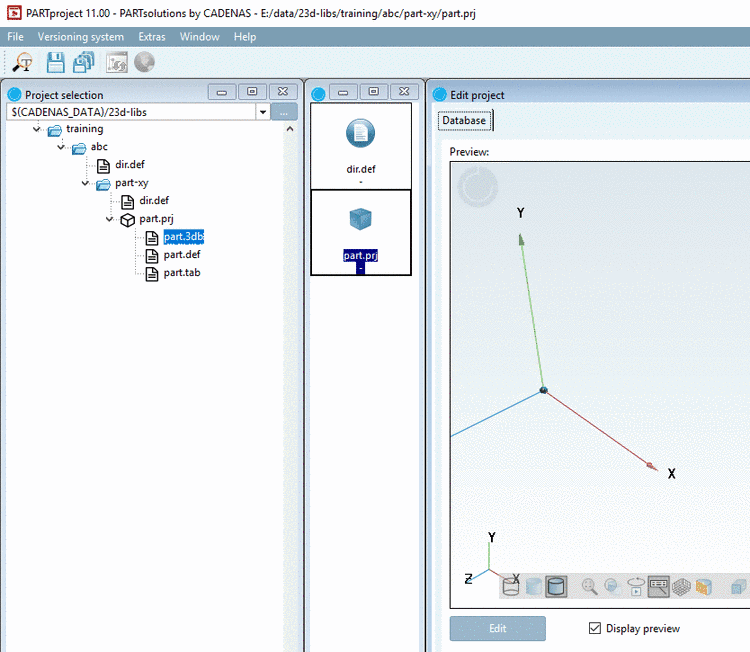
Task: Open the File menu
Action: click(15, 37)
